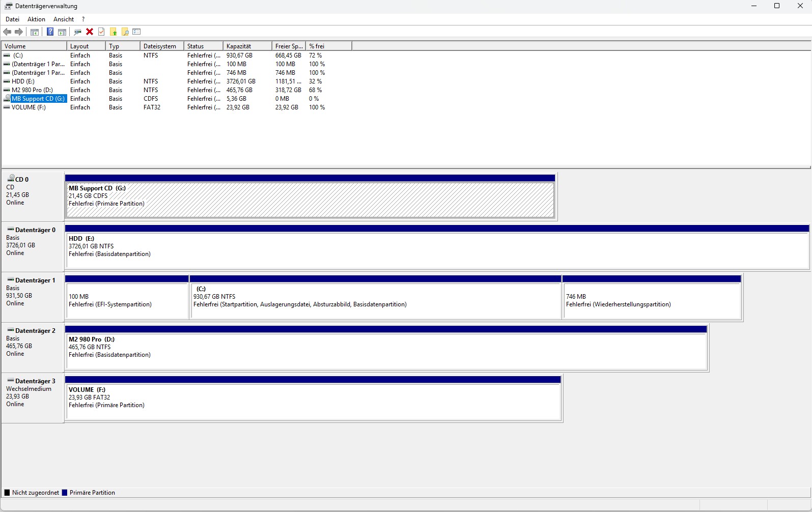812x512 pixels.
Task: Click the folder with magnifier icon
Action: pyautogui.click(x=125, y=32)
